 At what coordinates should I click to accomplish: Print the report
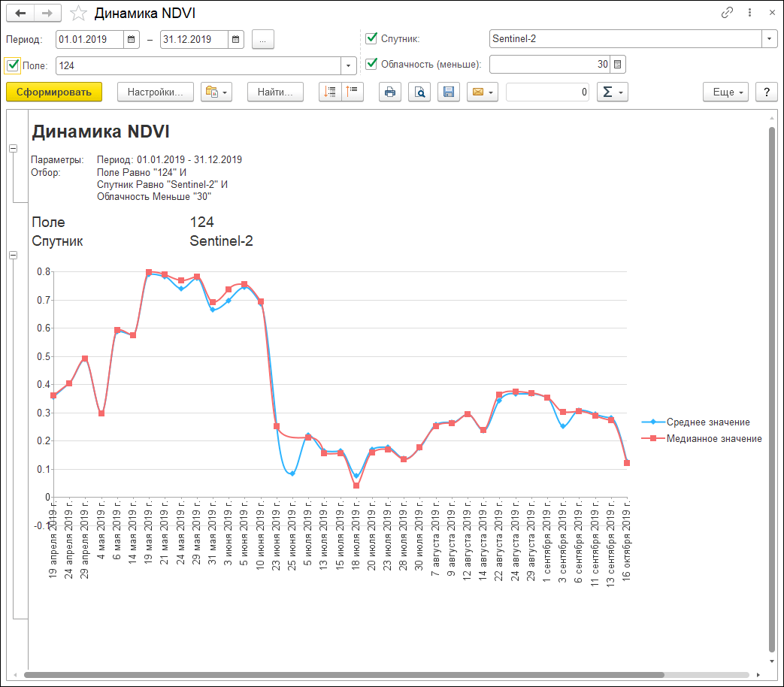point(390,92)
